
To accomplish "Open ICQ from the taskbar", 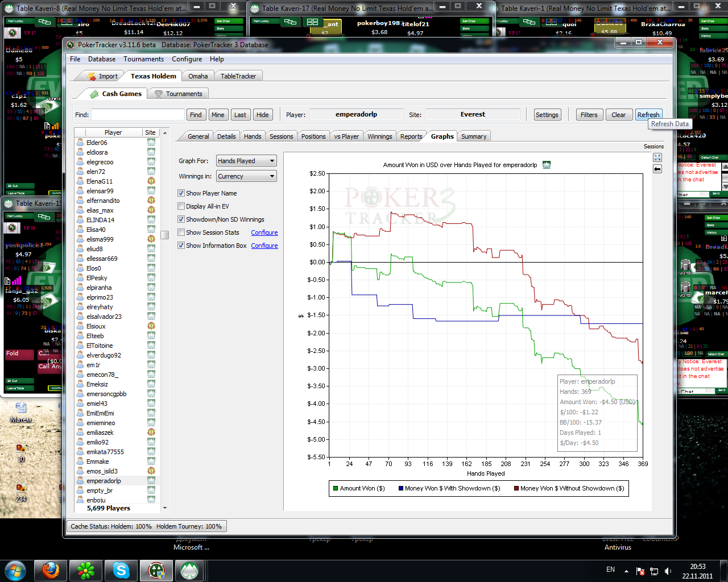I will coord(86,570).
